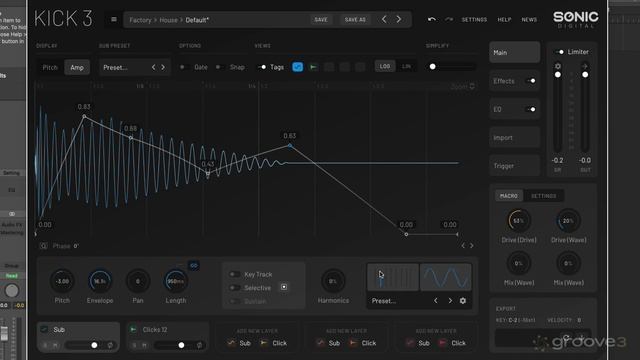This screenshot has height=360, width=640.
Task: Select next sub preset arrow
Action: 163,67
